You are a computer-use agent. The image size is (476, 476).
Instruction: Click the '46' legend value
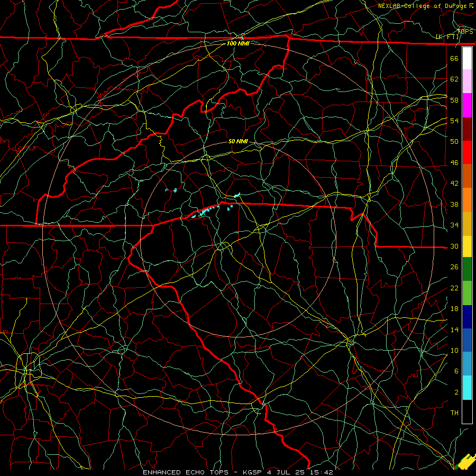pyautogui.click(x=454, y=163)
